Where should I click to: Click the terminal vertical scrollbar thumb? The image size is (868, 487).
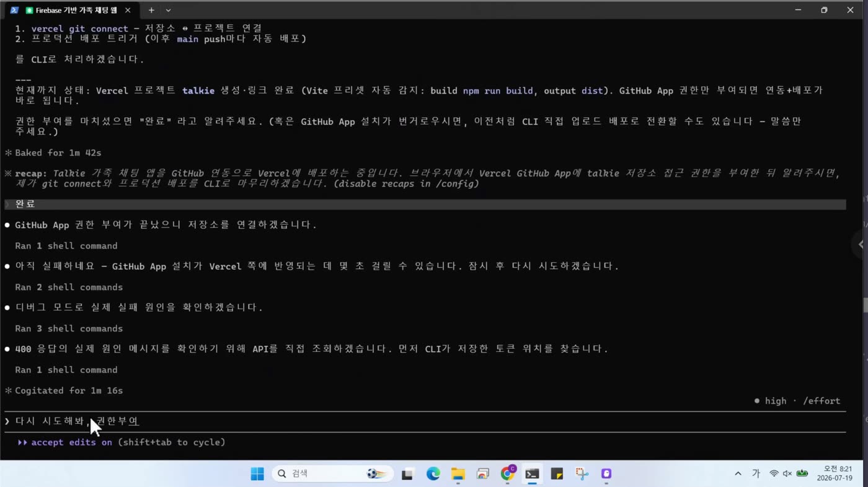point(864,305)
